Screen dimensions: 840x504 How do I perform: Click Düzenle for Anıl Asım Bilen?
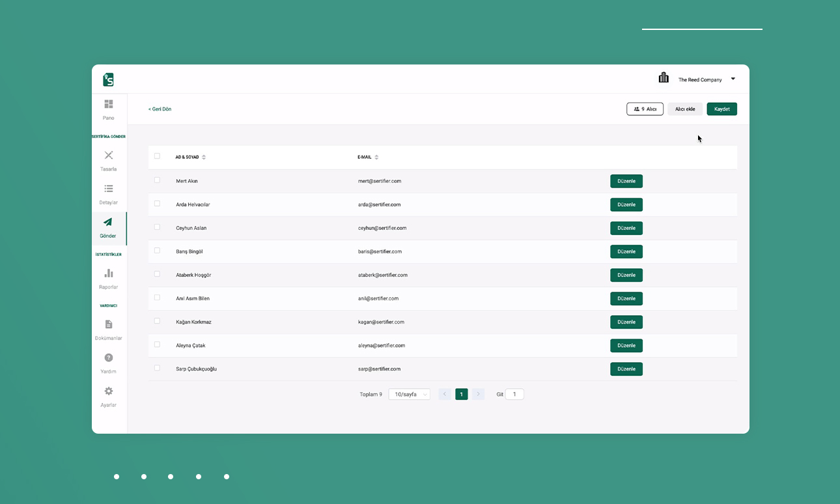coord(626,298)
